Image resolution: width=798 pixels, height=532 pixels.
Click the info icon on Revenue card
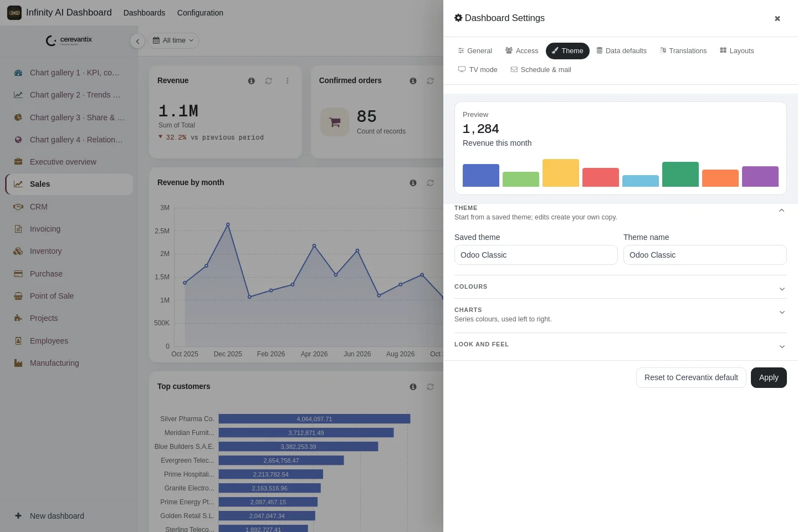click(252, 81)
